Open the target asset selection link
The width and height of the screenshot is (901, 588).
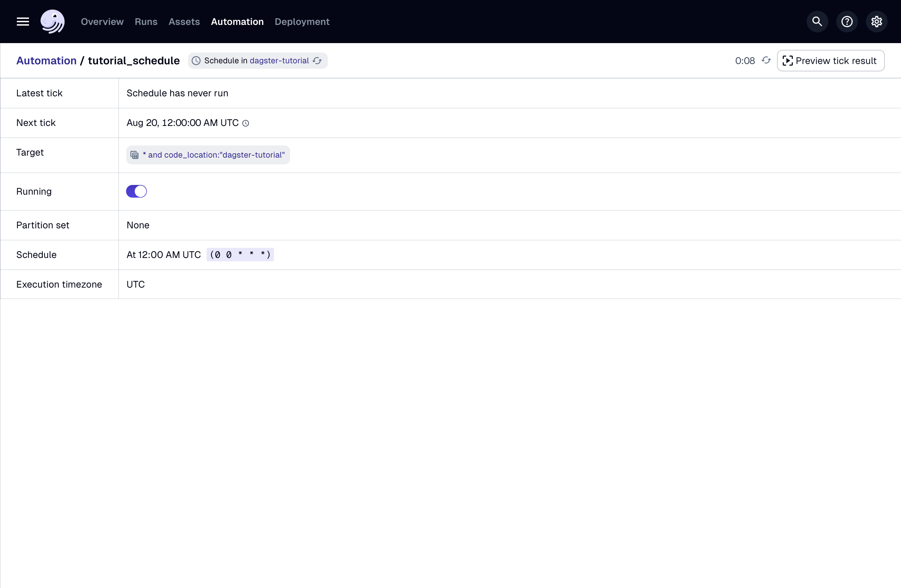214,155
